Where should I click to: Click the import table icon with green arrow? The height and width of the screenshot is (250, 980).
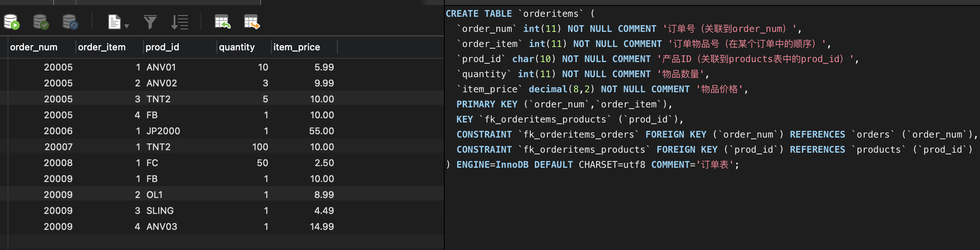[222, 22]
